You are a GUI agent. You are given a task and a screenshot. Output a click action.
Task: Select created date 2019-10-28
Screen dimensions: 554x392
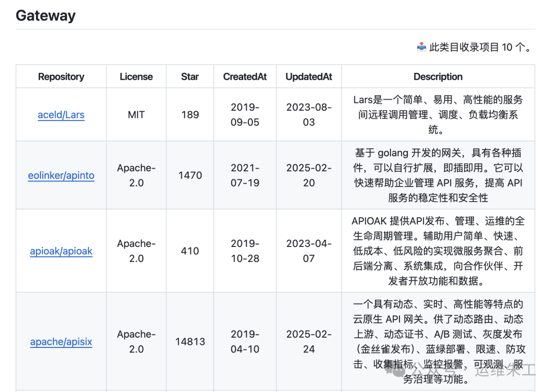(x=245, y=251)
